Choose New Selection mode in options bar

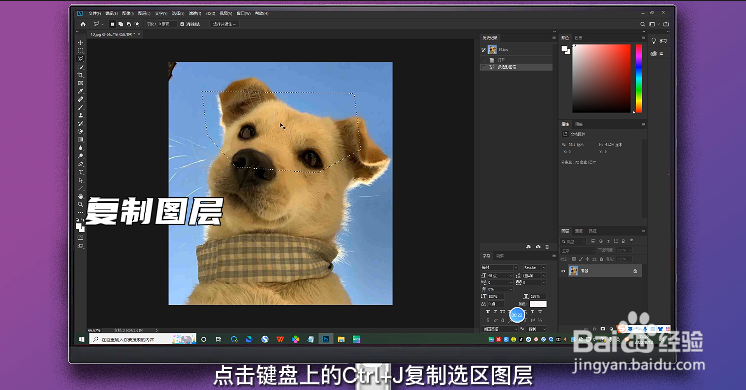113,24
